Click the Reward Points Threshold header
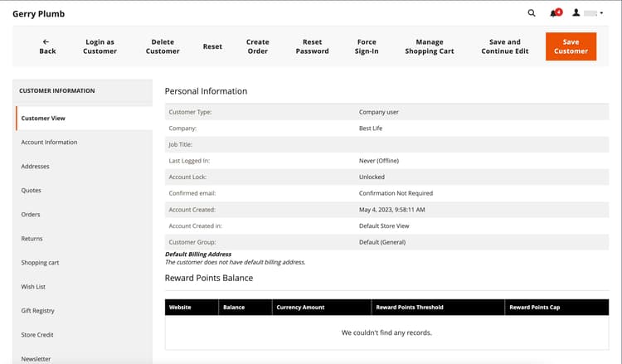 438,308
